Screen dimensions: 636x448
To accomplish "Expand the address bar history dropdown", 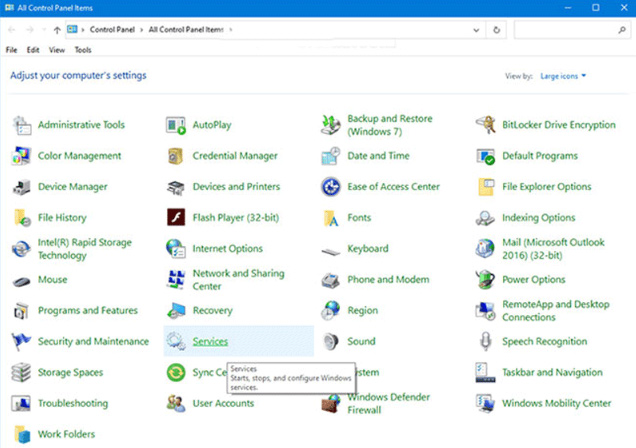I will pyautogui.click(x=476, y=30).
